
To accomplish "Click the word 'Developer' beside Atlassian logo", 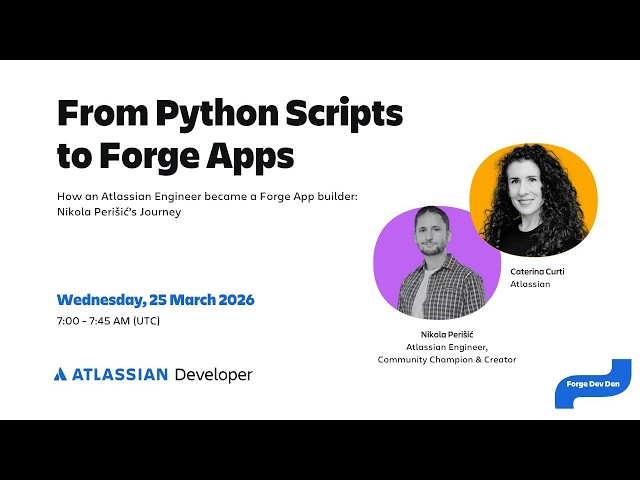I will pyautogui.click(x=213, y=375).
